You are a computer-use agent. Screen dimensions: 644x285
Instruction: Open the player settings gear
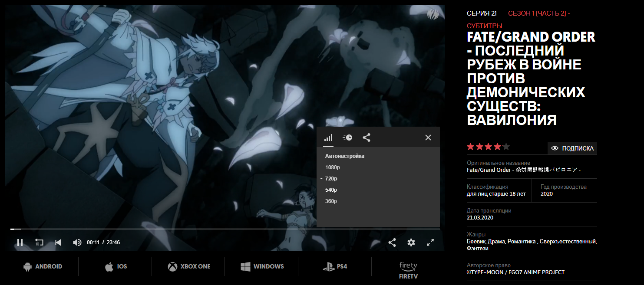tap(411, 242)
